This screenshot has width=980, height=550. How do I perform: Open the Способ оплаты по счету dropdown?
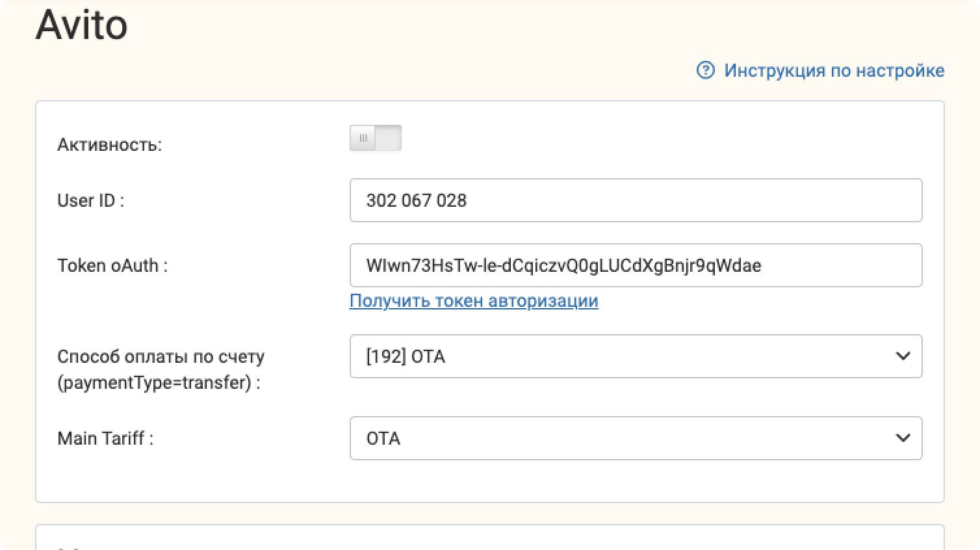[x=636, y=356]
